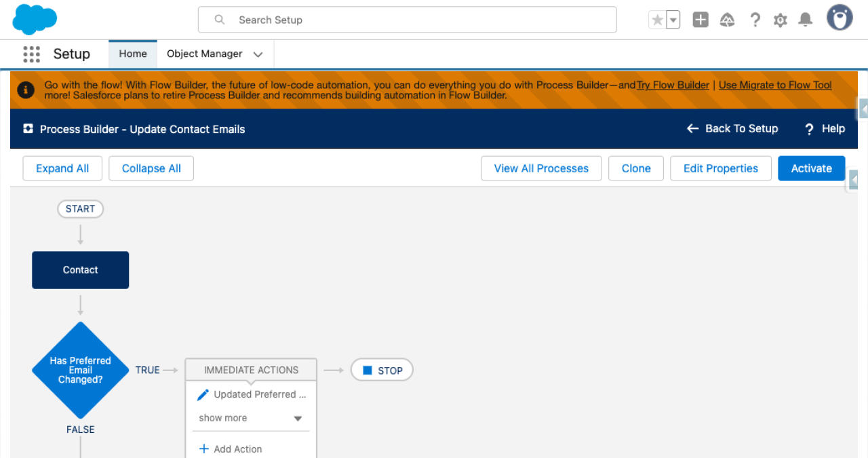
Task: Clone the current process
Action: coord(635,168)
